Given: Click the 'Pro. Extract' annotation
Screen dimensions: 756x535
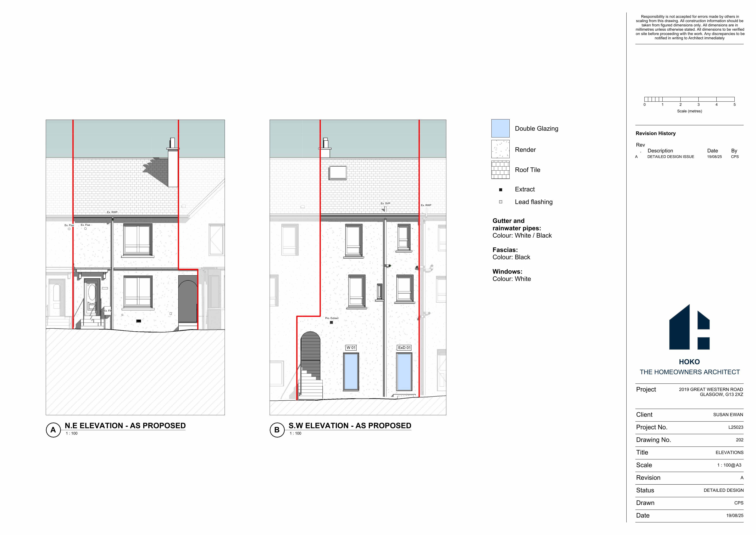Looking at the screenshot, I should [x=331, y=318].
